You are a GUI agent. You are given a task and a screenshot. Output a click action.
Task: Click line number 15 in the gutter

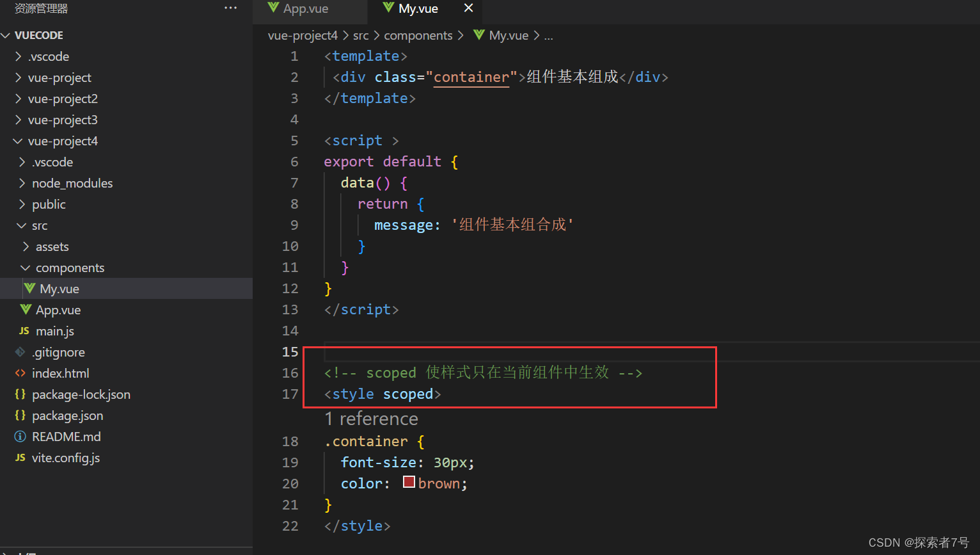click(290, 351)
